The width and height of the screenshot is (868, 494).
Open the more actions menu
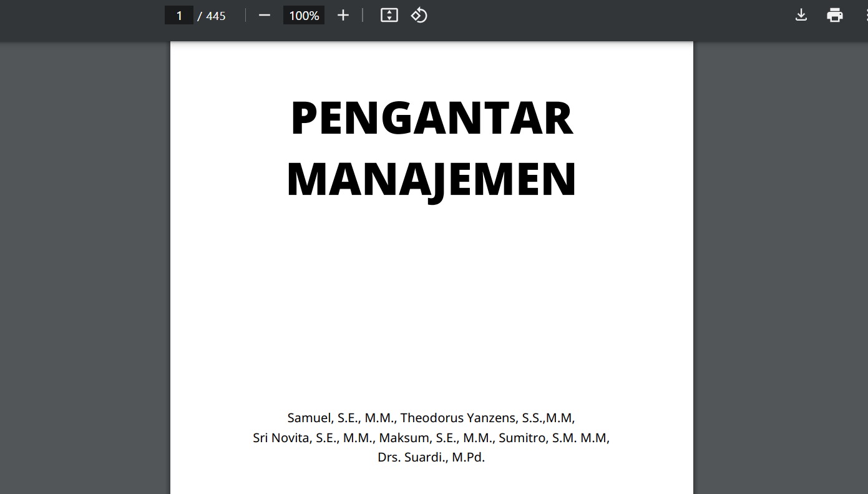pyautogui.click(x=865, y=16)
